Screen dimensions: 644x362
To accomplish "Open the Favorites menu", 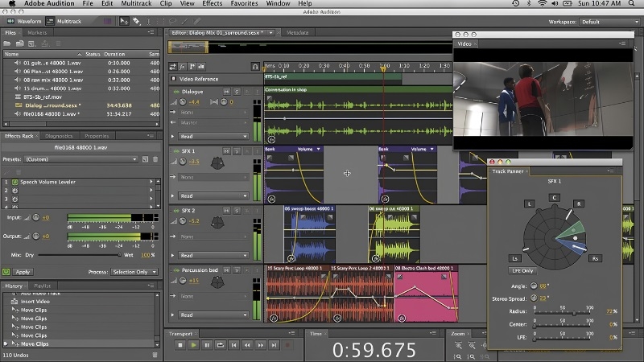I will point(244,3).
